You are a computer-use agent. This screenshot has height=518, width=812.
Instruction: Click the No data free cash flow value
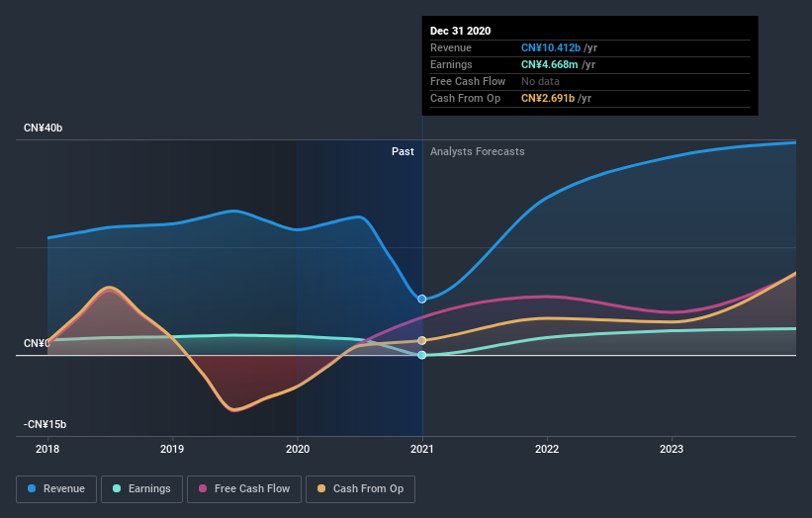(x=540, y=81)
